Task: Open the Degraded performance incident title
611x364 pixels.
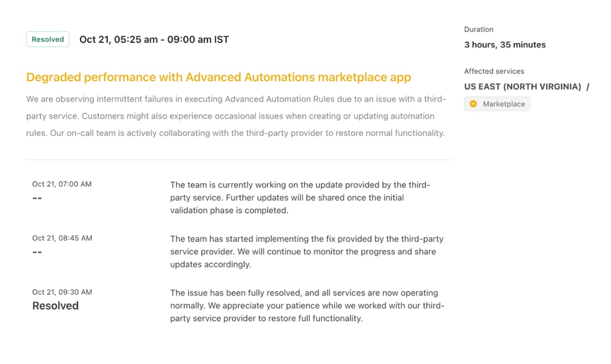Action: [218, 78]
